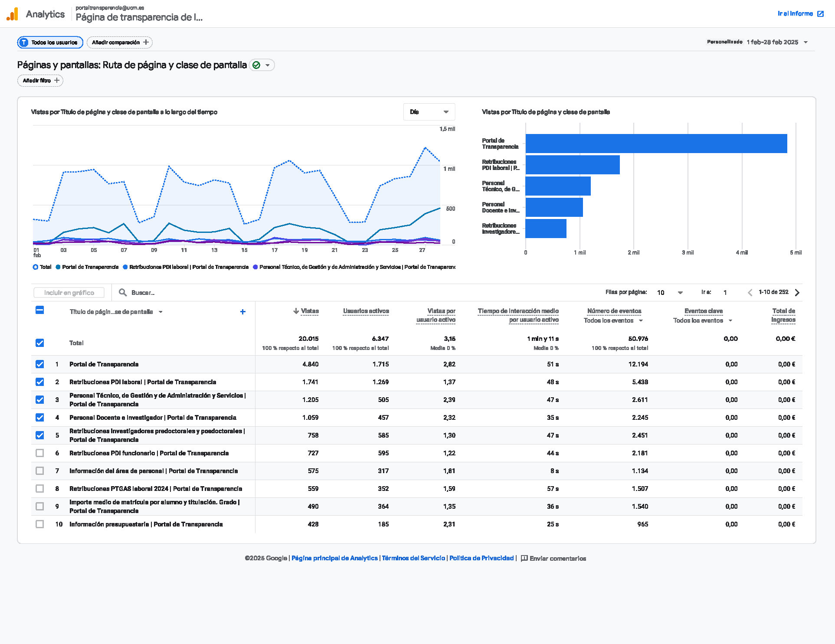
Task: Click the Página de transparencia property name
Action: coord(139,17)
